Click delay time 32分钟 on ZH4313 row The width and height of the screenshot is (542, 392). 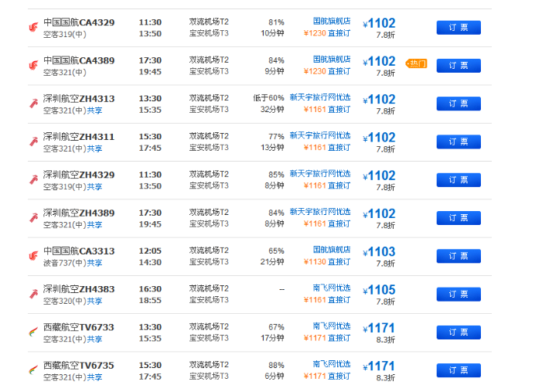coord(272,110)
